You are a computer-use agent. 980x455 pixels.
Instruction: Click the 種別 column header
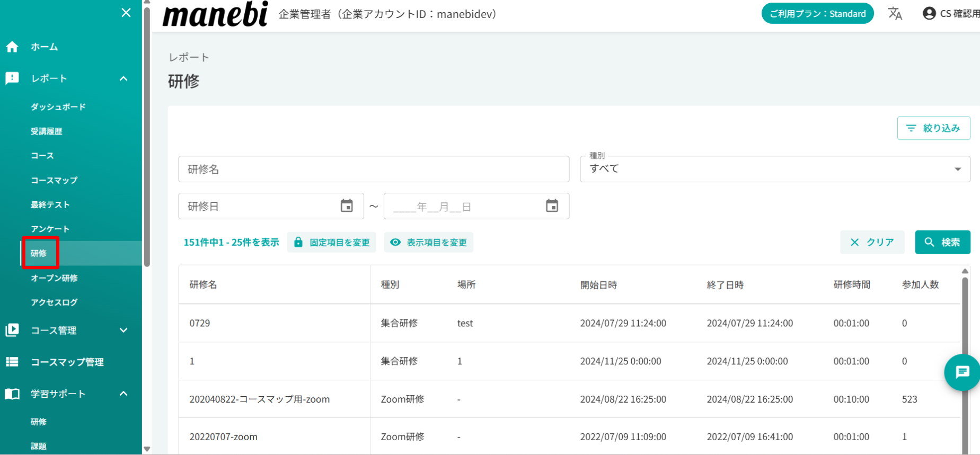point(390,284)
